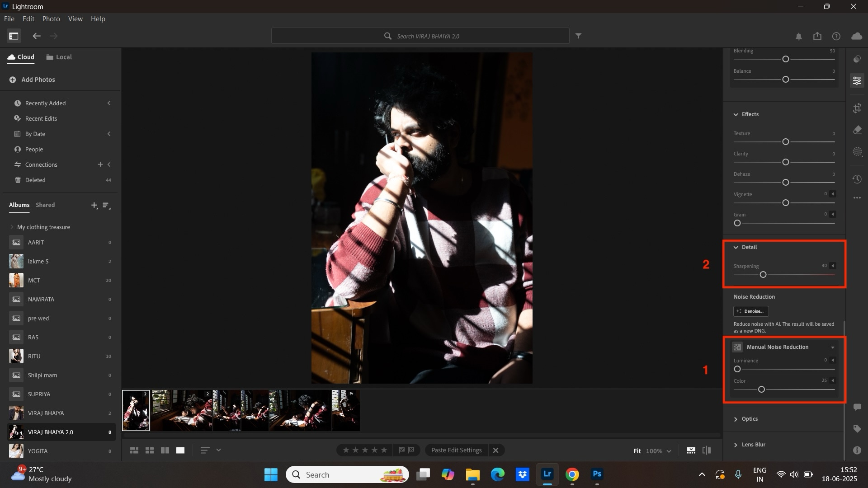This screenshot has width=868, height=488.
Task: Open the View menu
Action: [x=75, y=19]
